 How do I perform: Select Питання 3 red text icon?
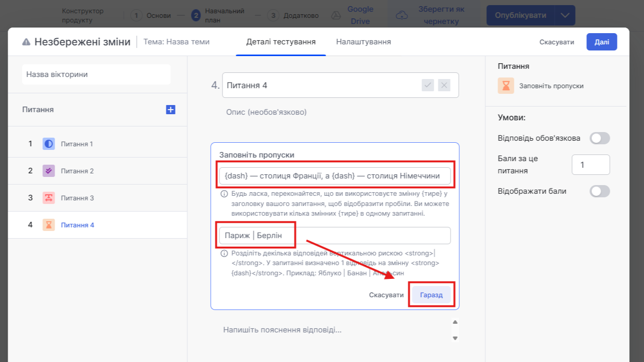(x=48, y=198)
